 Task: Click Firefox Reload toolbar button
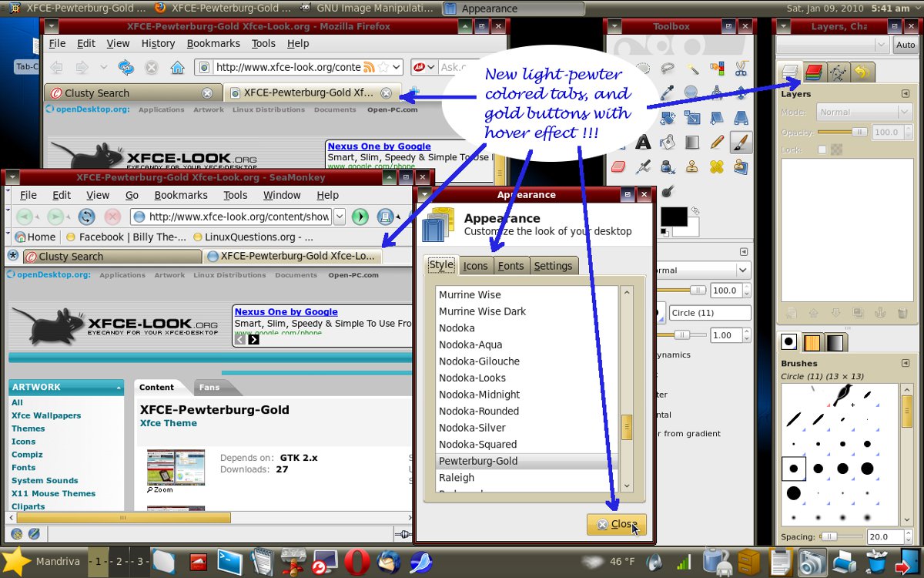click(x=126, y=67)
